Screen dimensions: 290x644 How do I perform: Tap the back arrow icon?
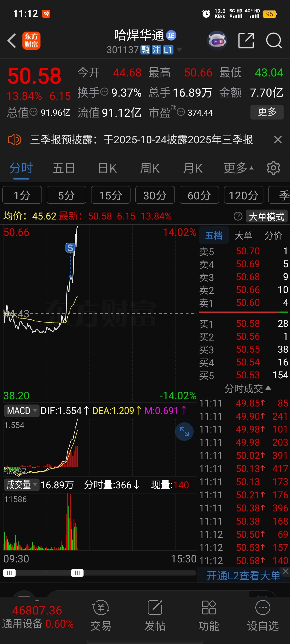(x=12, y=41)
